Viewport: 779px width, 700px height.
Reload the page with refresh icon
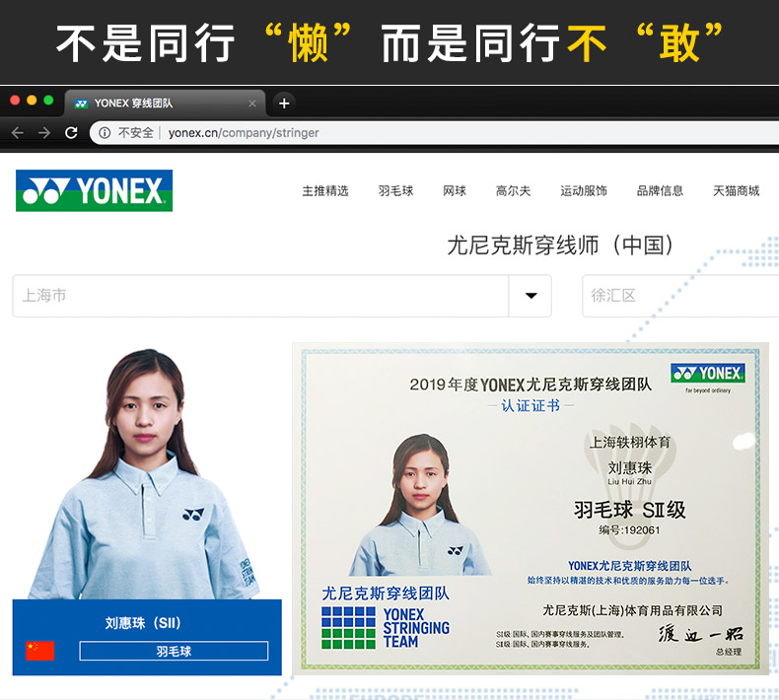pos(71,133)
